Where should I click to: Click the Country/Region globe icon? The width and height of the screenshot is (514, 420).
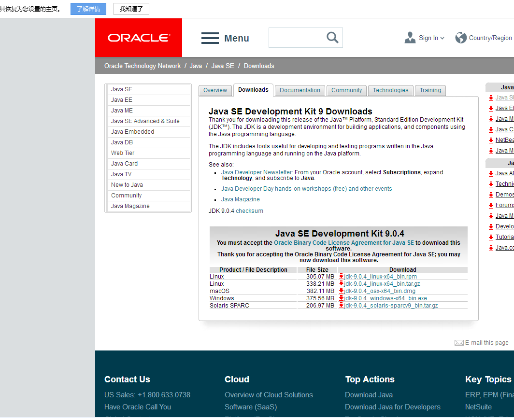[x=461, y=38]
